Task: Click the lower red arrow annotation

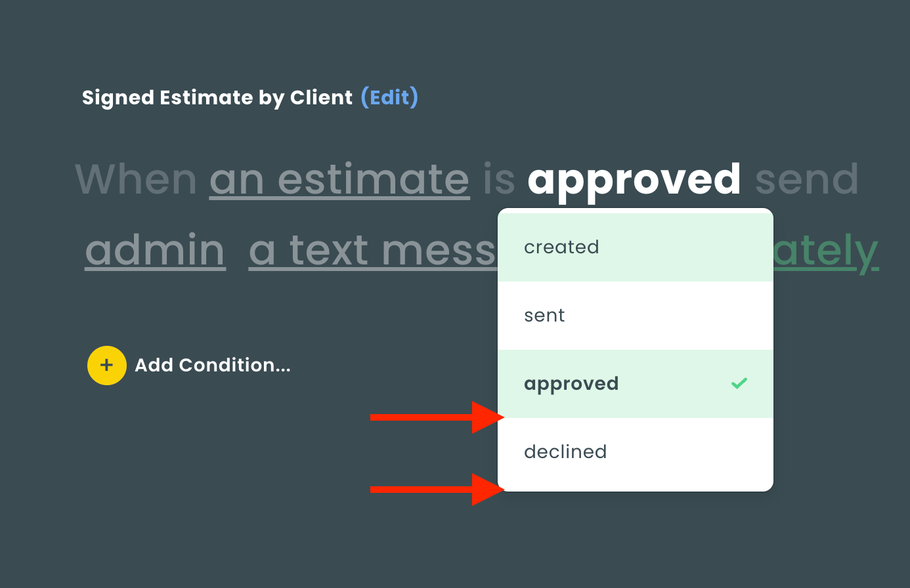Action: (437, 490)
